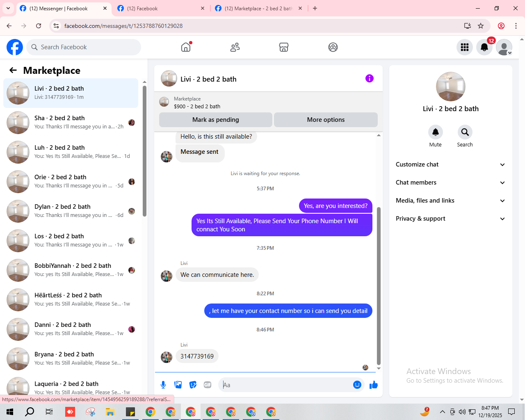Switch to the Marketplace 2 bed 2 bath tab
Image resolution: width=525 pixels, height=420 pixels.
point(259,8)
